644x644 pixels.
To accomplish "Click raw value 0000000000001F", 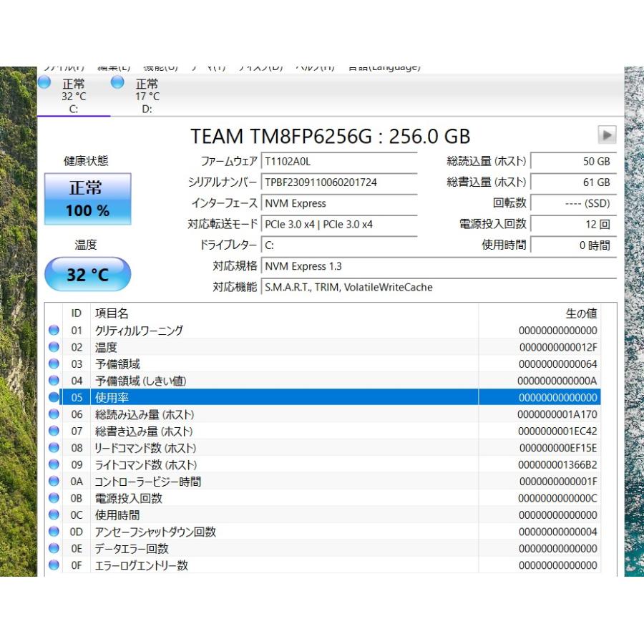I will 558,482.
